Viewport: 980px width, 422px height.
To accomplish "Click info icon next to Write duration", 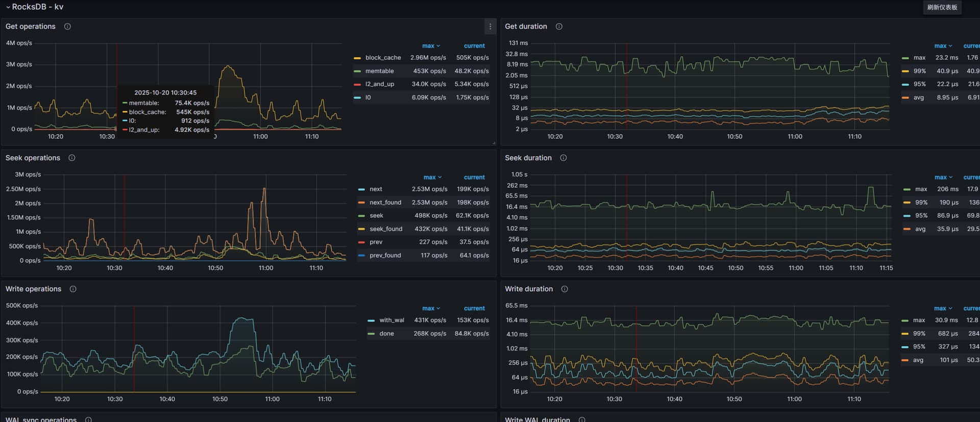I will [565, 289].
